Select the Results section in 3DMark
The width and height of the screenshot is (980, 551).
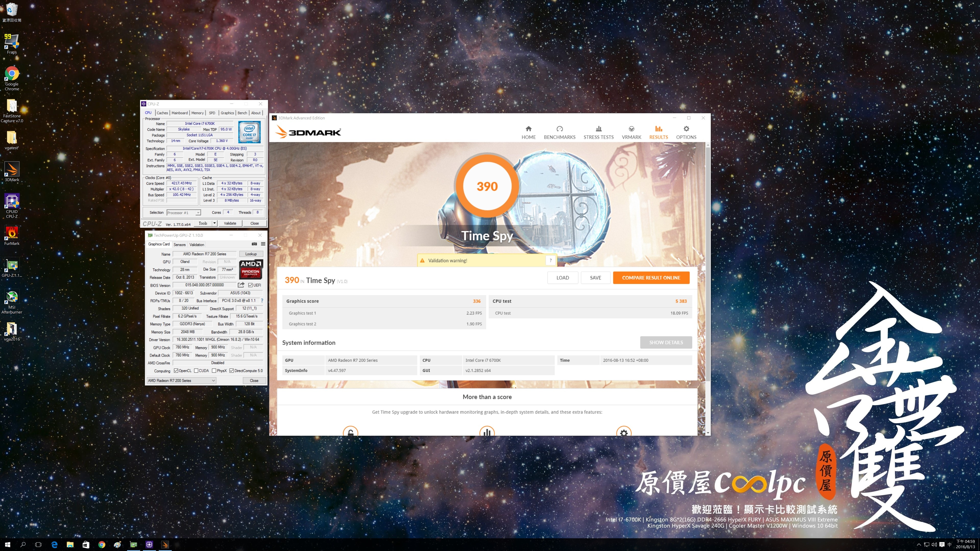pyautogui.click(x=658, y=133)
